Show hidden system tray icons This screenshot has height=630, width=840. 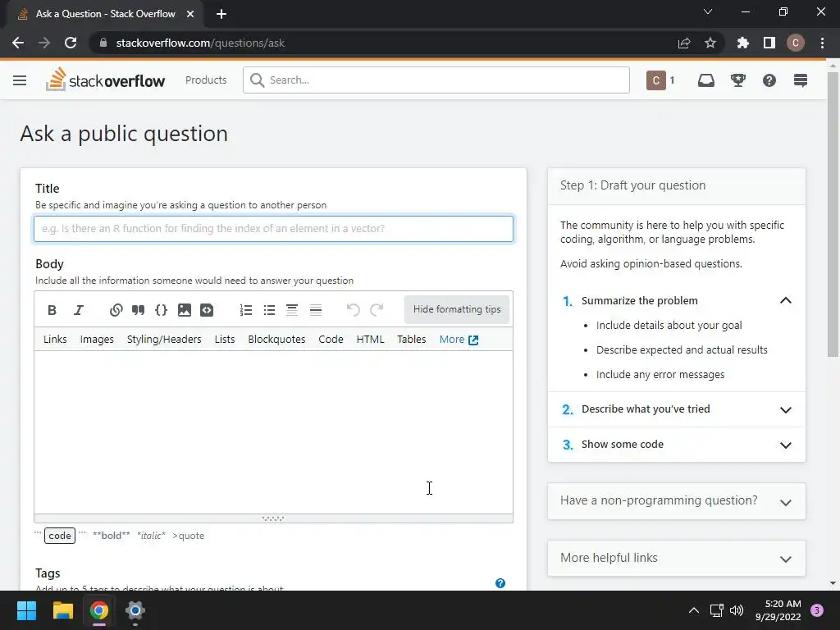tap(694, 610)
